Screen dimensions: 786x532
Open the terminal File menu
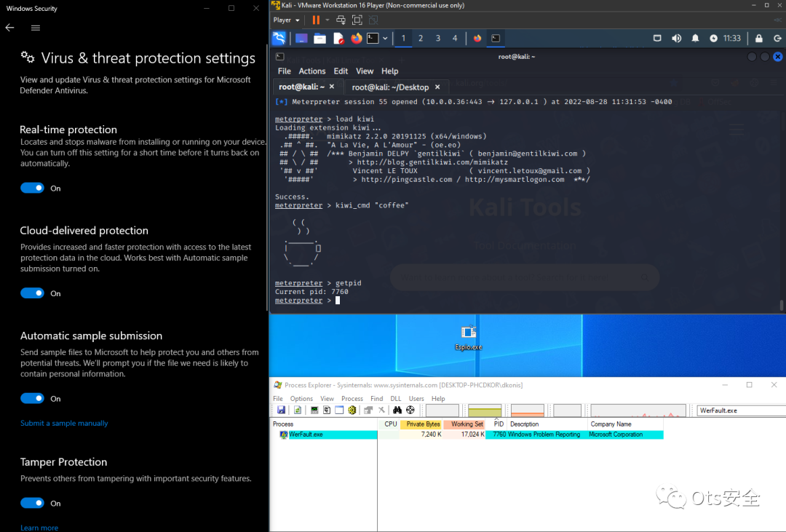click(285, 71)
